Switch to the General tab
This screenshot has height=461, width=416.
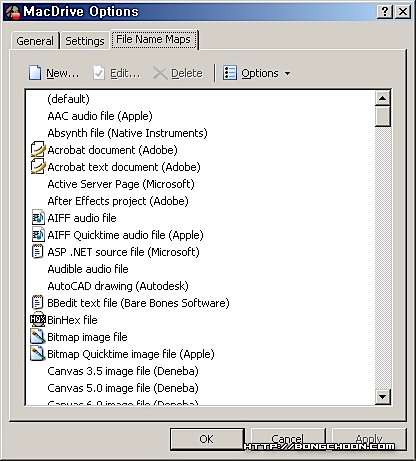click(35, 41)
